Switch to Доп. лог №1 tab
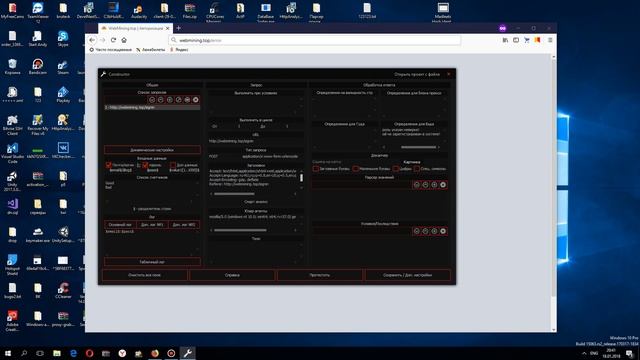 click(x=152, y=224)
